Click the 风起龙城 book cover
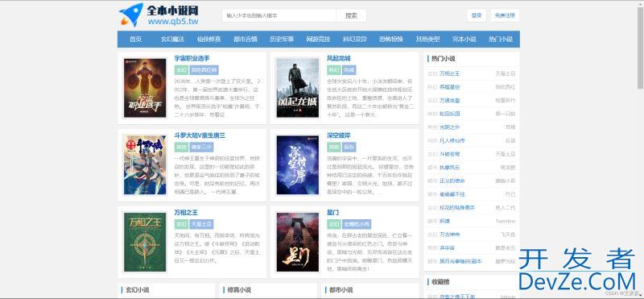This screenshot has height=299, width=644. point(297,88)
